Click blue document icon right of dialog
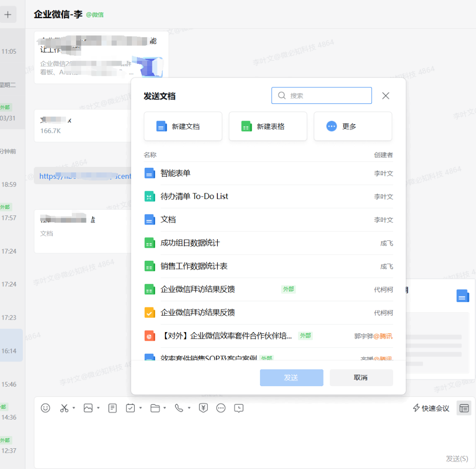 tap(463, 296)
